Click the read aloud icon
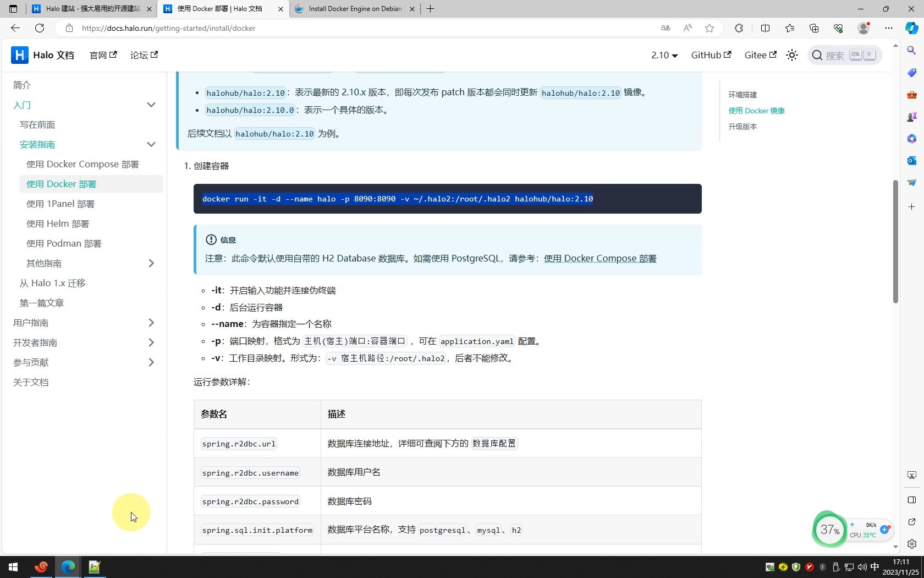924x578 pixels. pyautogui.click(x=687, y=28)
